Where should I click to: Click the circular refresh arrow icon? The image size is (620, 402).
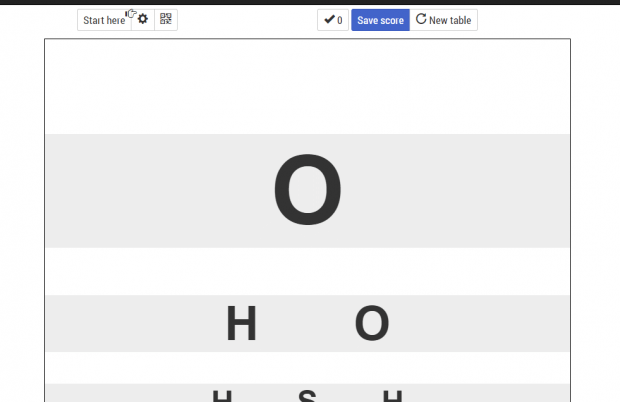(421, 19)
